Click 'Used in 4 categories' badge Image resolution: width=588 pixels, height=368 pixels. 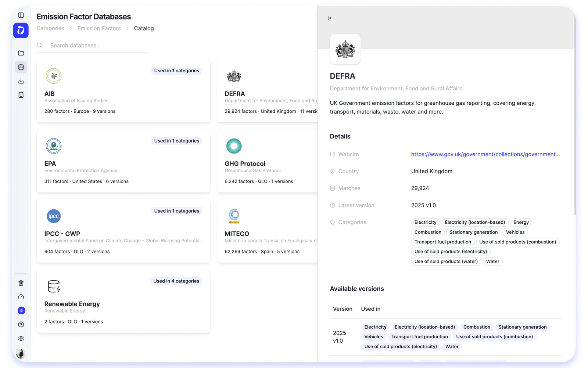click(176, 281)
